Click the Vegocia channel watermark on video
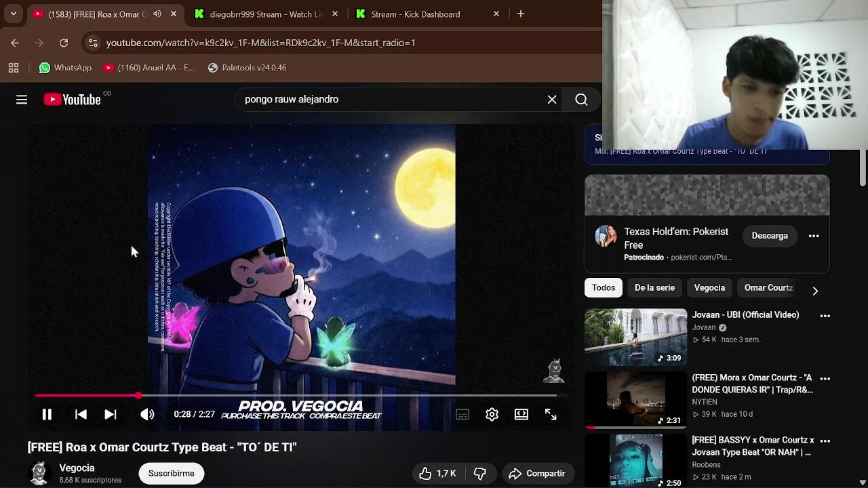This screenshot has height=488, width=868. (555, 371)
